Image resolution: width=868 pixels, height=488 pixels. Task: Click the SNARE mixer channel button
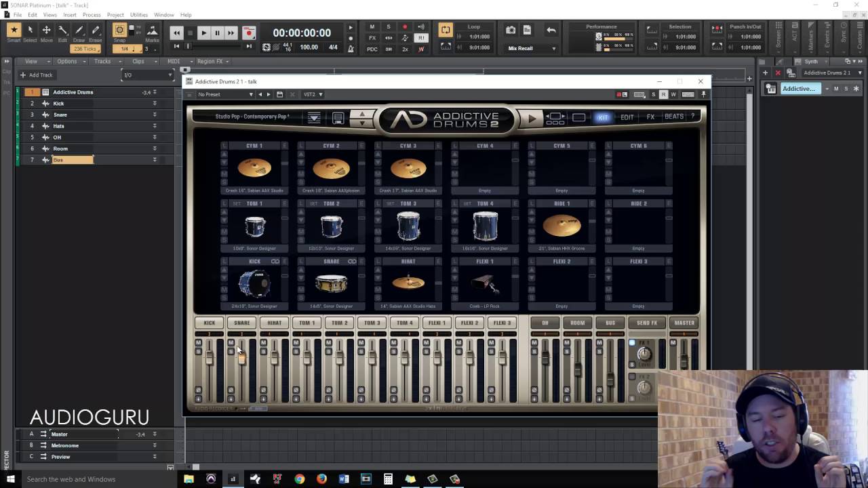pos(242,323)
